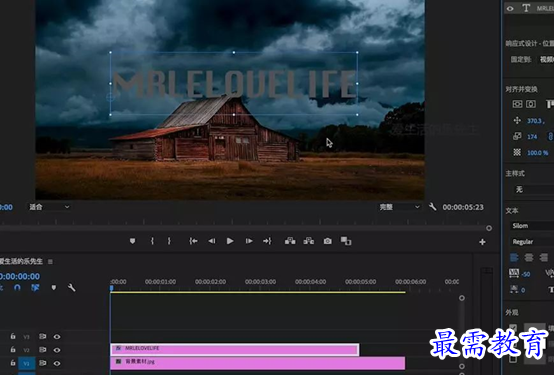The width and height of the screenshot is (554, 375).
Task: Select the MRLELOVELIFE text layer T icon
Action: pos(526,8)
